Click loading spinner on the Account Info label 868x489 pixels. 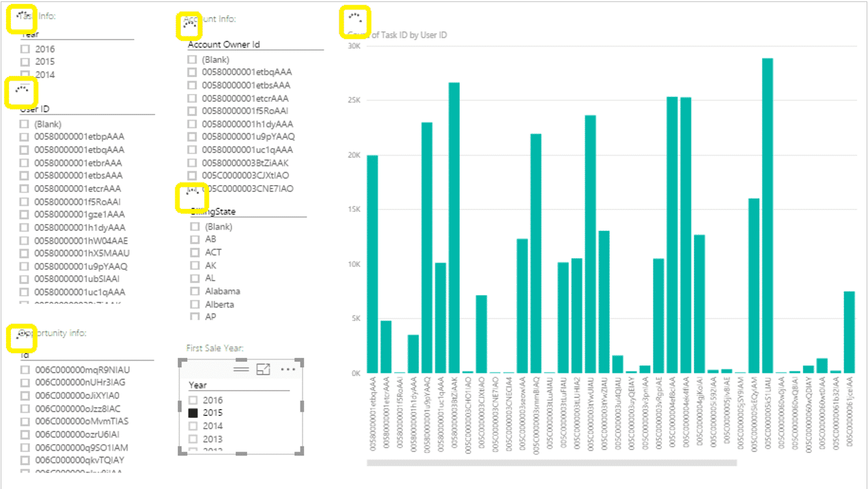(189, 25)
